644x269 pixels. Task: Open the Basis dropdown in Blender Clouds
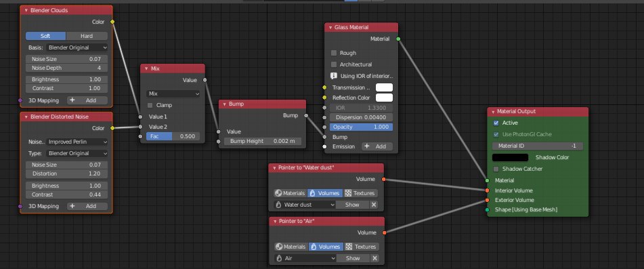[77, 47]
